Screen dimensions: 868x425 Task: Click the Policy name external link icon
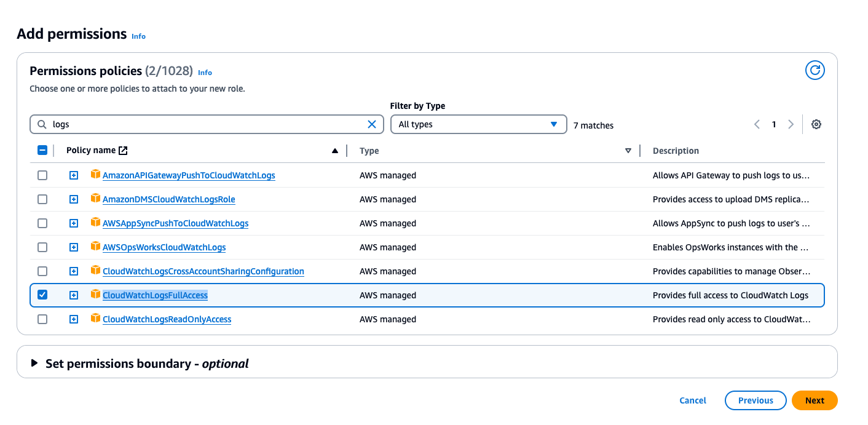pyautogui.click(x=123, y=151)
